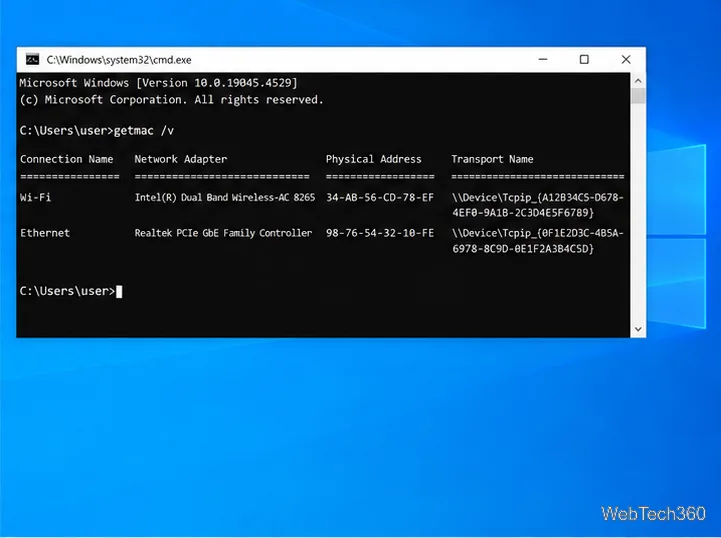Click the C:\Windows\system32\cmd.exe title text

coord(119,60)
